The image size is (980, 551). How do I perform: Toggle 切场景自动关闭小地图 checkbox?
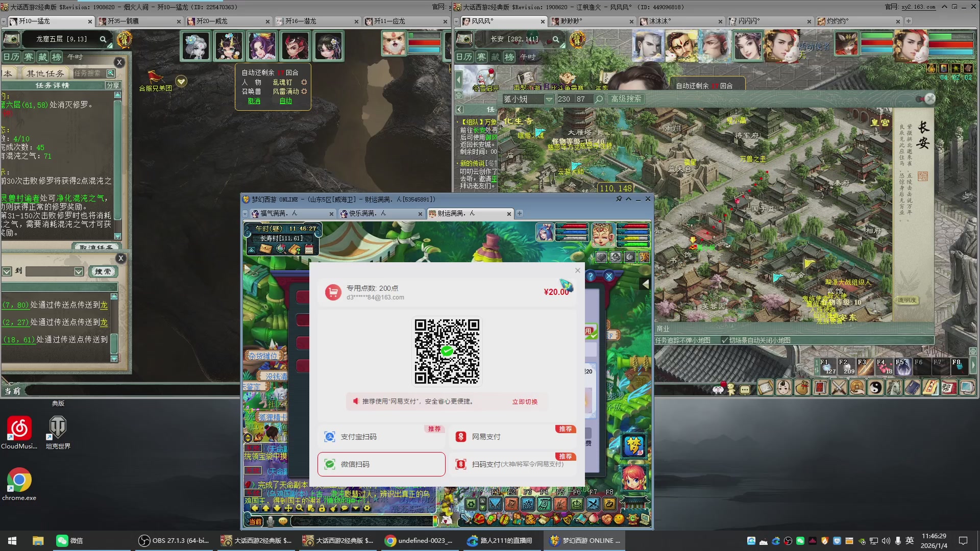tap(724, 340)
